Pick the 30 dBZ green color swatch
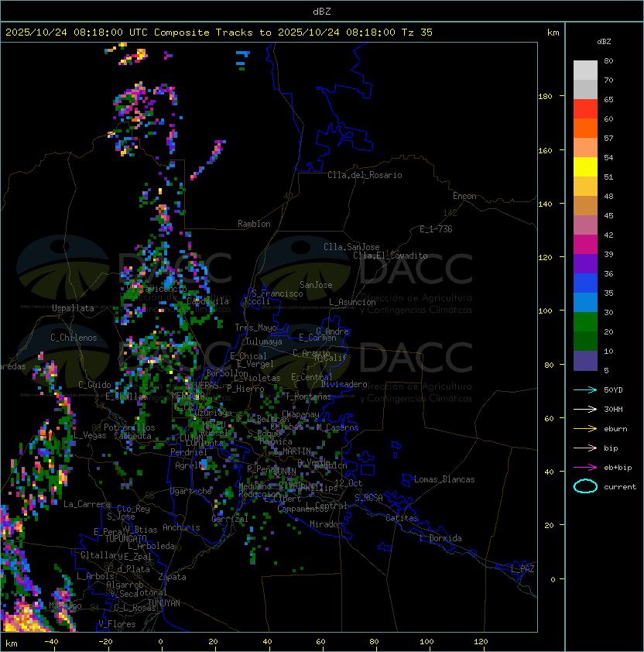Viewport: 644px width, 652px height. 585,322
